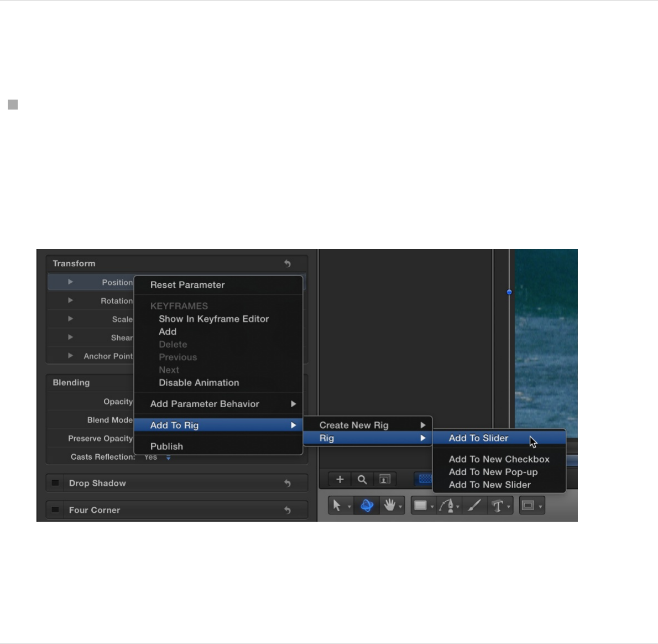Click the blue checkerboard layers button

(424, 479)
